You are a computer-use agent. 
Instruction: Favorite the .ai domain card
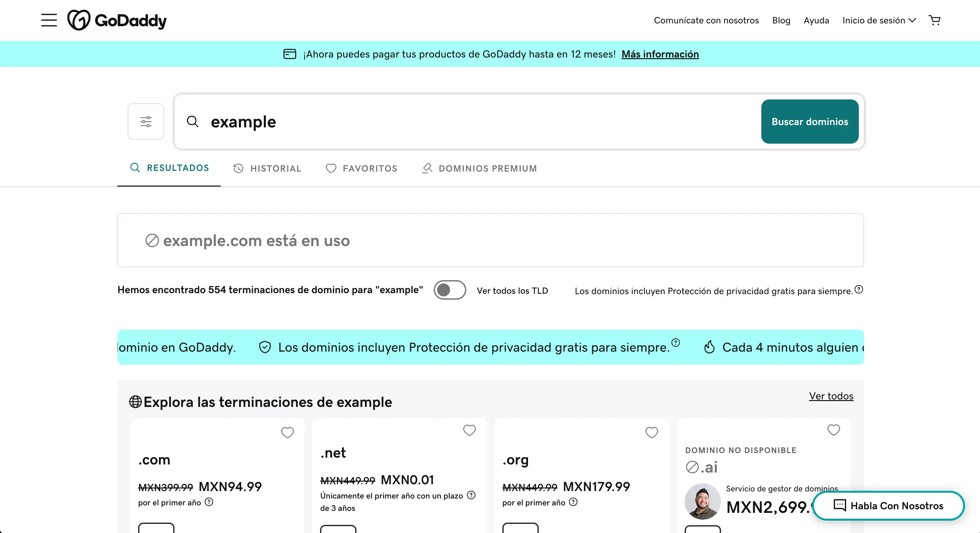coord(833,430)
